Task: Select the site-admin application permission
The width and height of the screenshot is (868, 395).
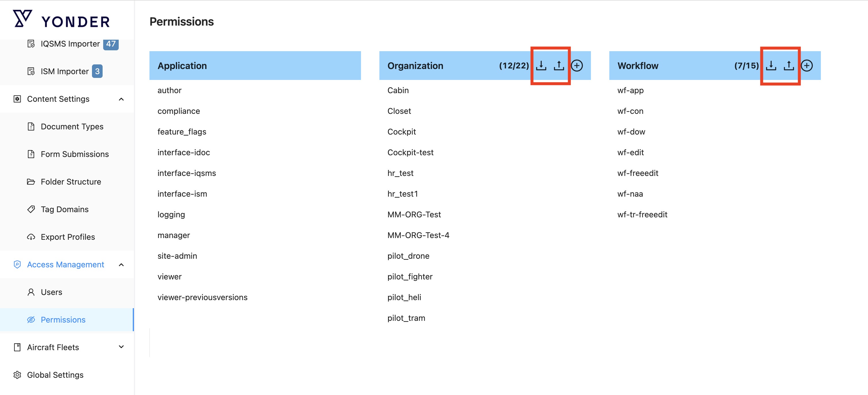Action: (177, 256)
